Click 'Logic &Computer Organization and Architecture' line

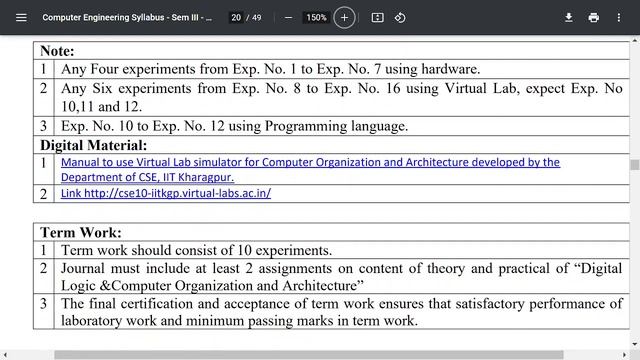(x=212, y=286)
